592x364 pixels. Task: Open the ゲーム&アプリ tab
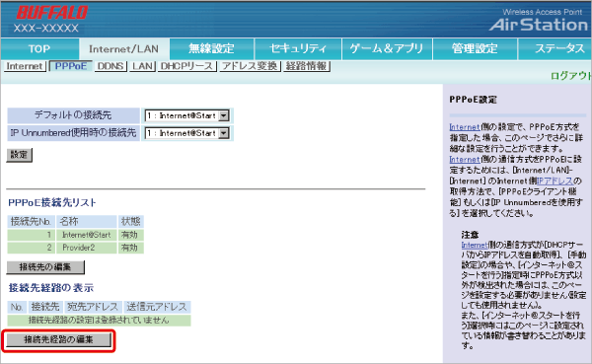(x=387, y=48)
